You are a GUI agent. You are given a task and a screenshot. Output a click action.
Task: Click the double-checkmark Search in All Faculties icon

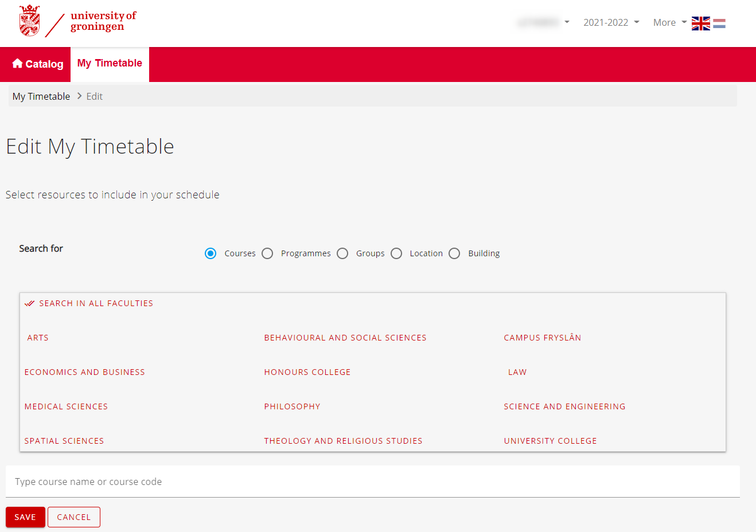click(29, 303)
